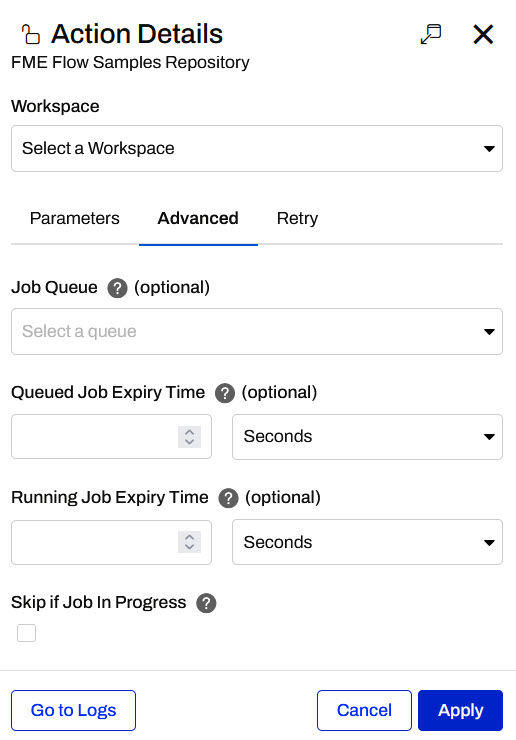The height and width of the screenshot is (740, 516).
Task: Open Running Job Expiry Time units dropdown
Action: 367,542
